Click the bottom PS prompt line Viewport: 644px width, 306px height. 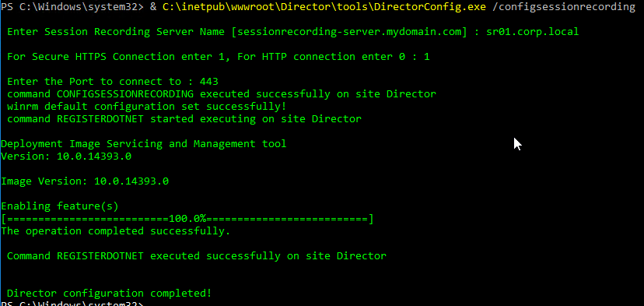[x=72, y=304]
